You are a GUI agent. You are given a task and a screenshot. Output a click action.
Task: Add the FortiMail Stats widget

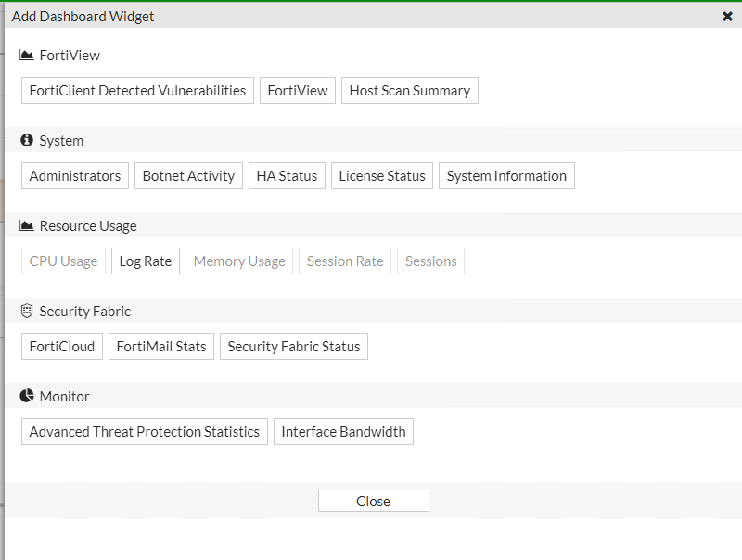click(x=161, y=346)
